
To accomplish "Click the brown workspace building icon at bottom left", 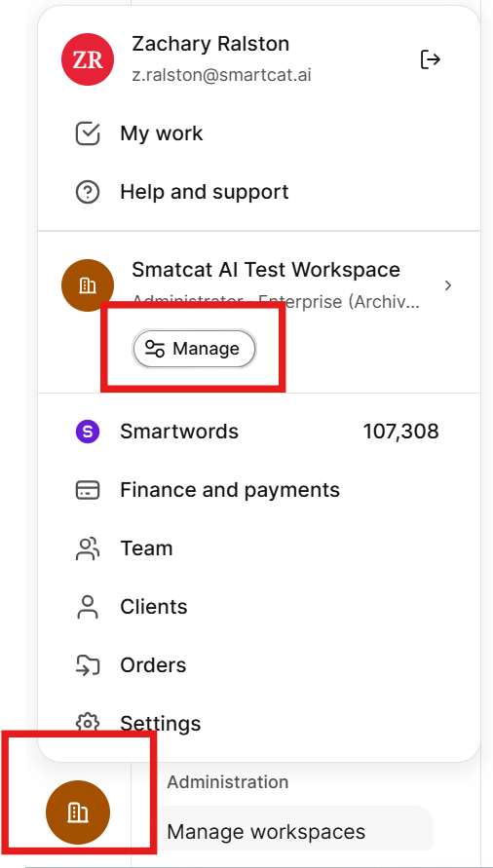I will click(x=78, y=812).
